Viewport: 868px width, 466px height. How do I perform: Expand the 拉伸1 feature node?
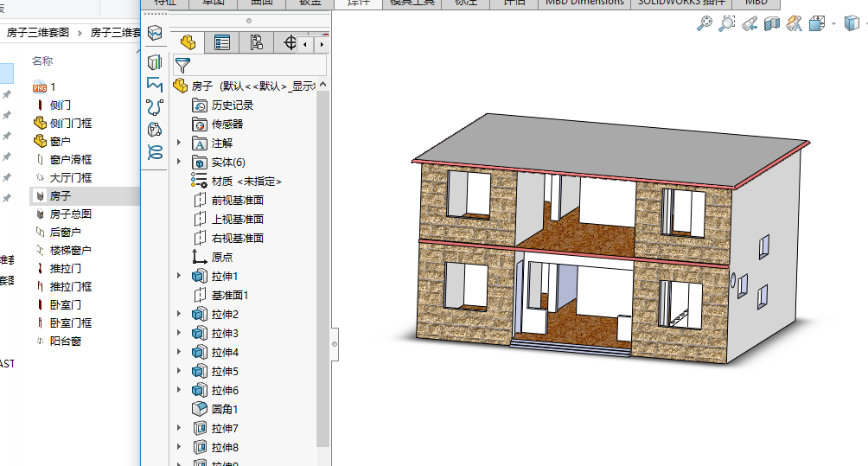180,277
